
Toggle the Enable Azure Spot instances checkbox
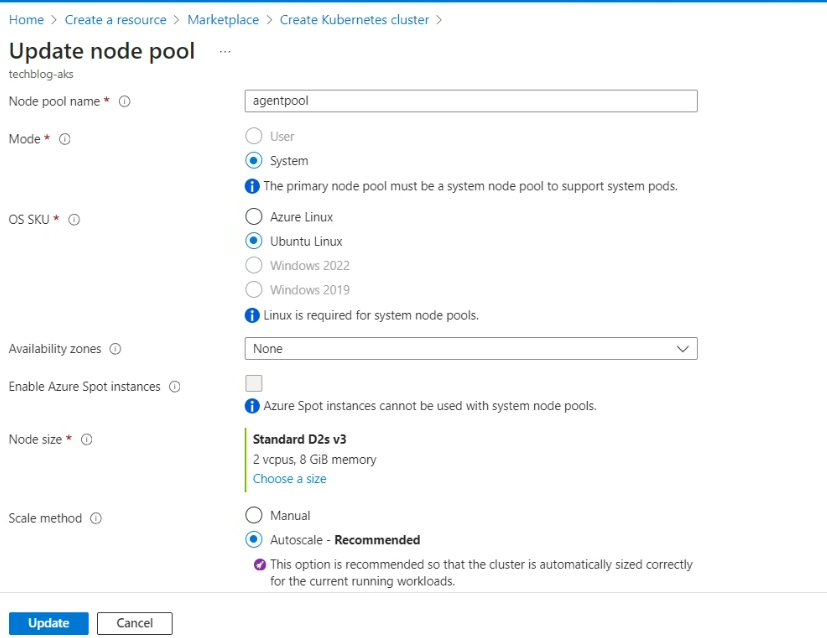[254, 384]
